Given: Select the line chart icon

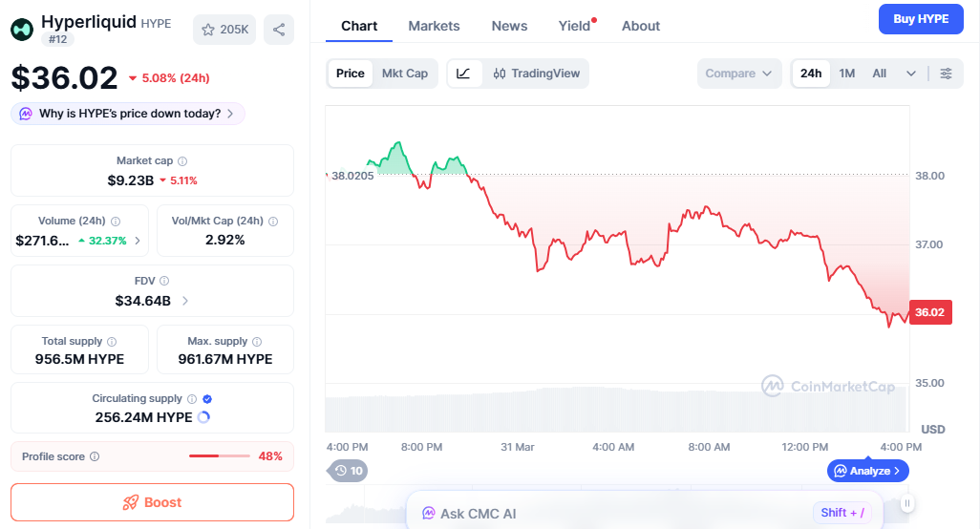Looking at the screenshot, I should pyautogui.click(x=464, y=74).
